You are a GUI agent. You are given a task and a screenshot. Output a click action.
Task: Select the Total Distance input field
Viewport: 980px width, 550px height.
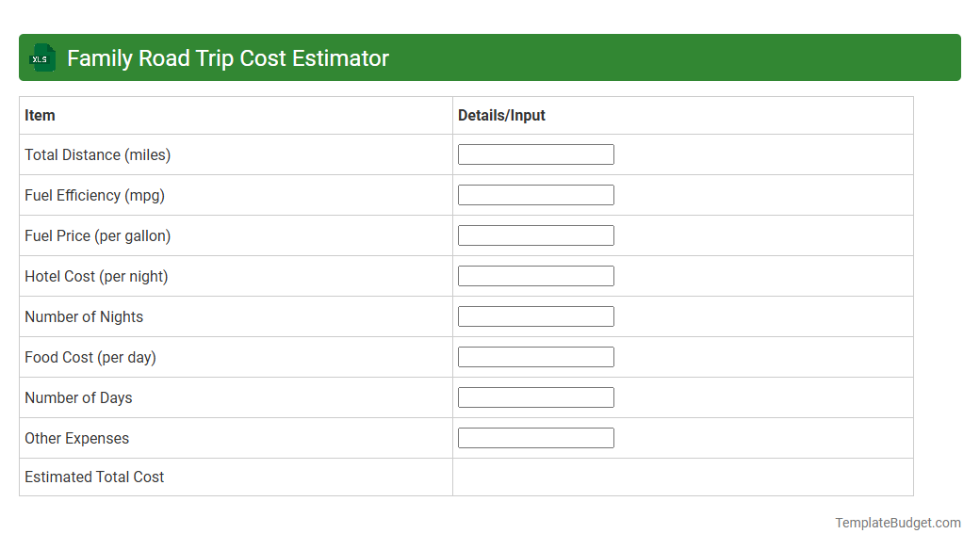pos(535,154)
